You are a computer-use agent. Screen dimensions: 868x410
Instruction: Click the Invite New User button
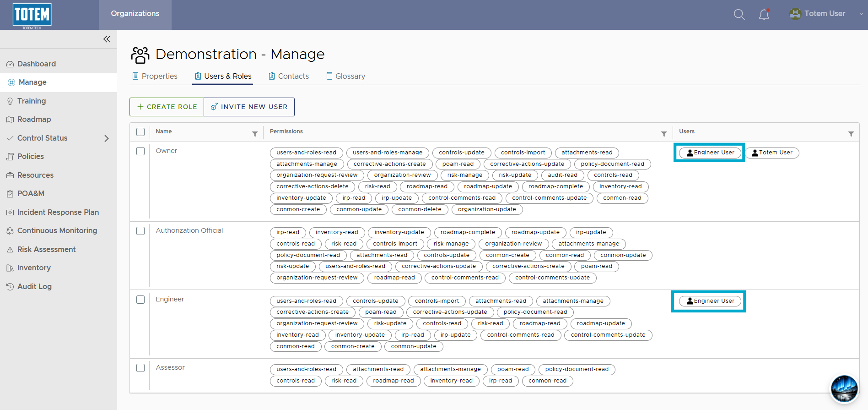(x=249, y=107)
